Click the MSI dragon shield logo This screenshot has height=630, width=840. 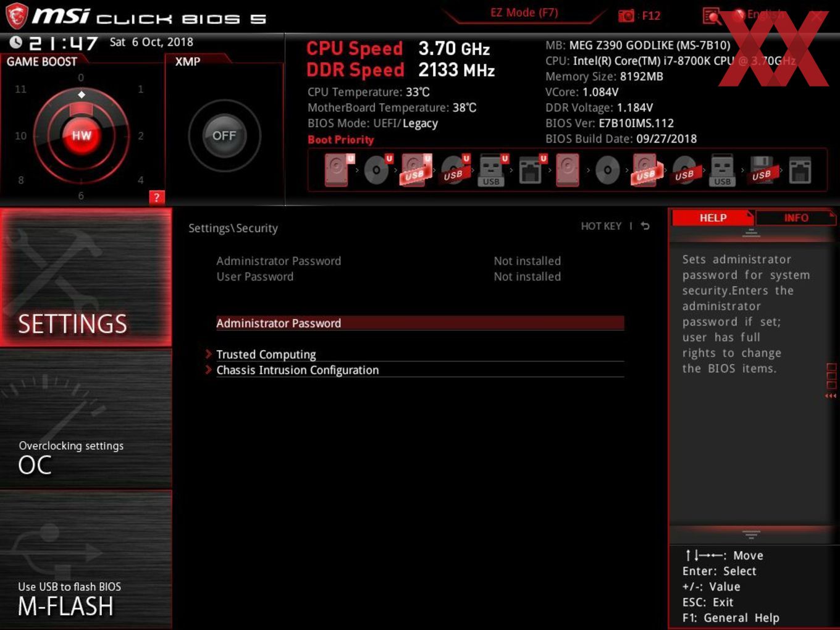coord(17,16)
